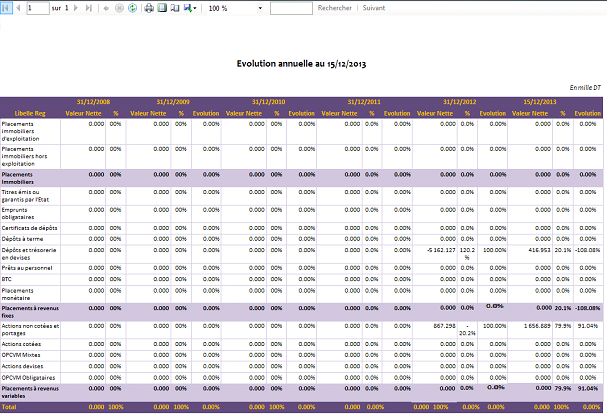Click the Rechercher link
The width and height of the screenshot is (608, 416).
pos(334,8)
